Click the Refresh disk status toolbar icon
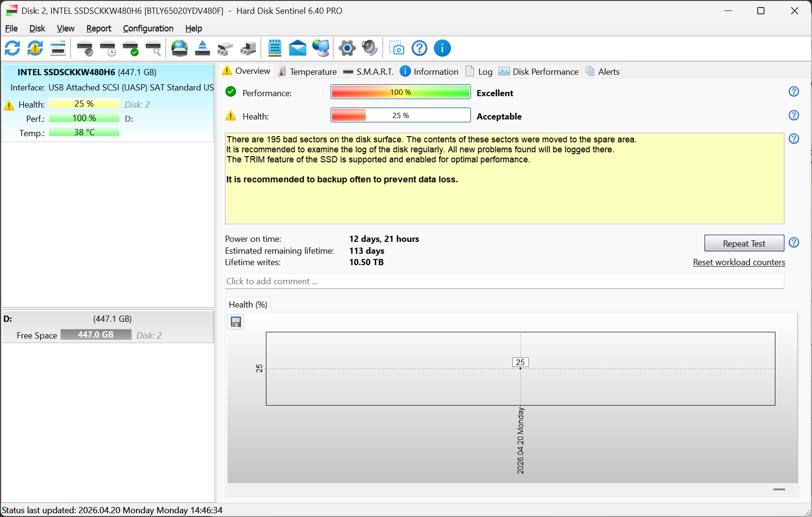 tap(12, 48)
